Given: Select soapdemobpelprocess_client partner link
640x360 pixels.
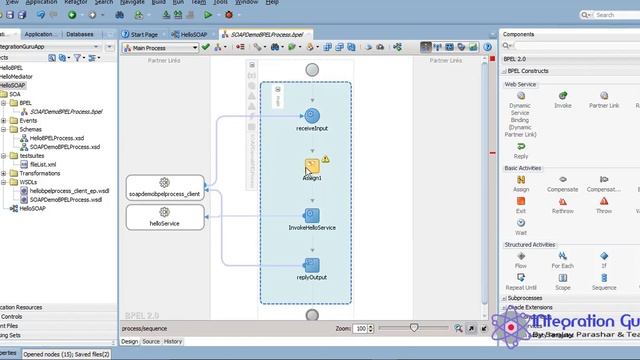Looking at the screenshot, I should click(165, 188).
